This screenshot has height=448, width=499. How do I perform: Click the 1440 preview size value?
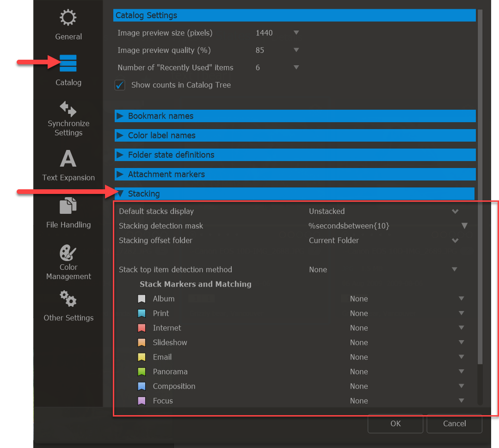click(264, 33)
